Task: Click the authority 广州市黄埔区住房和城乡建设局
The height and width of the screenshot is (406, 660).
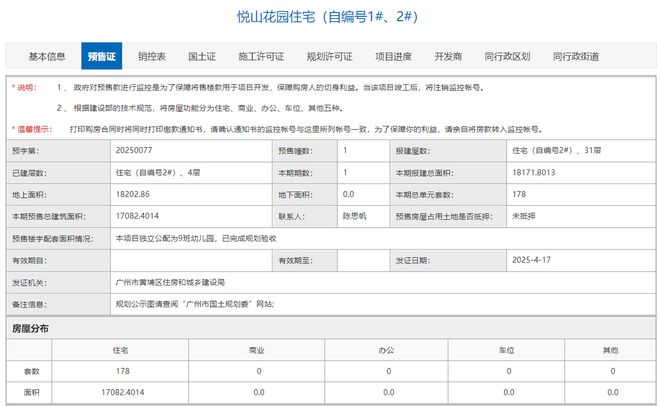Action: [170, 282]
